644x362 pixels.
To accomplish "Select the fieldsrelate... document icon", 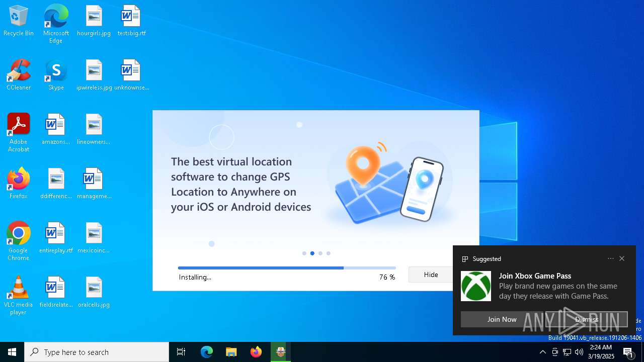I will click(x=56, y=292).
